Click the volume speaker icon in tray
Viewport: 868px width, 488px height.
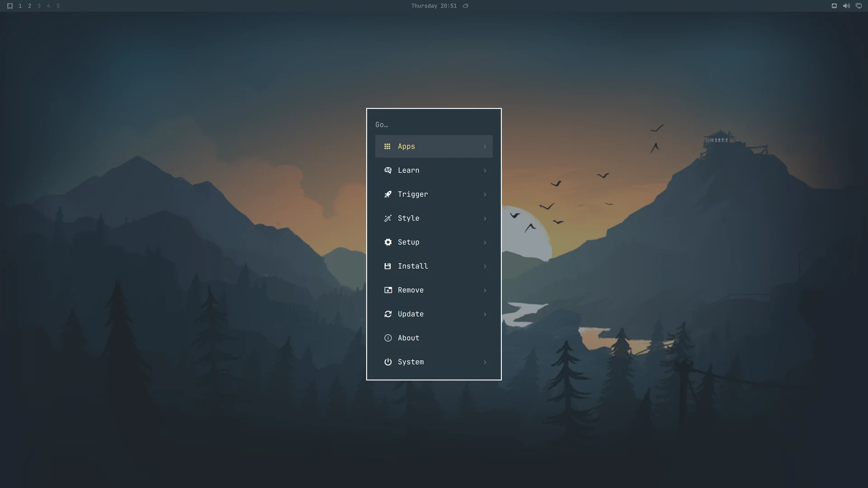(x=846, y=6)
